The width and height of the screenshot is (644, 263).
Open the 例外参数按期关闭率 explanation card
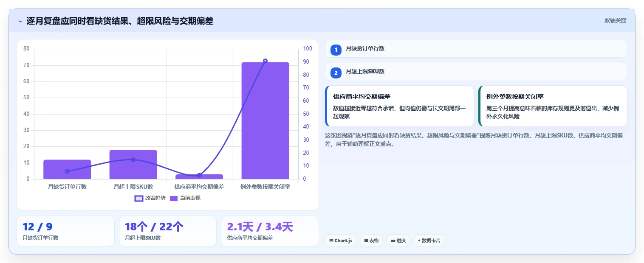(x=553, y=106)
